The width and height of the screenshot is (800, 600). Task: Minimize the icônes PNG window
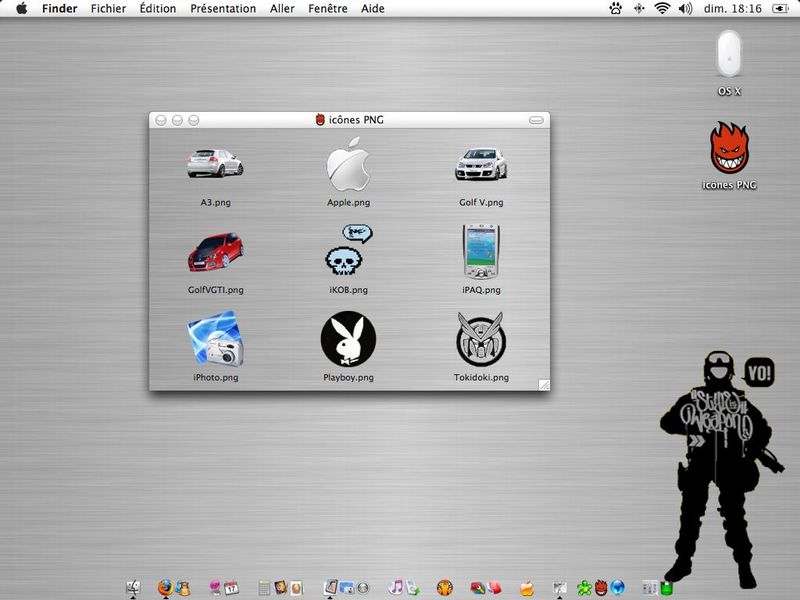tap(177, 120)
